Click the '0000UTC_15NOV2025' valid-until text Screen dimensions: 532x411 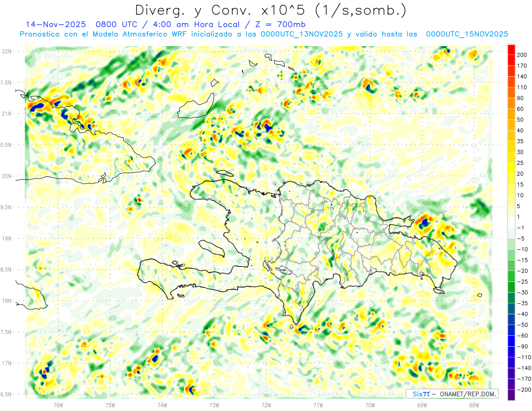[x=467, y=34]
